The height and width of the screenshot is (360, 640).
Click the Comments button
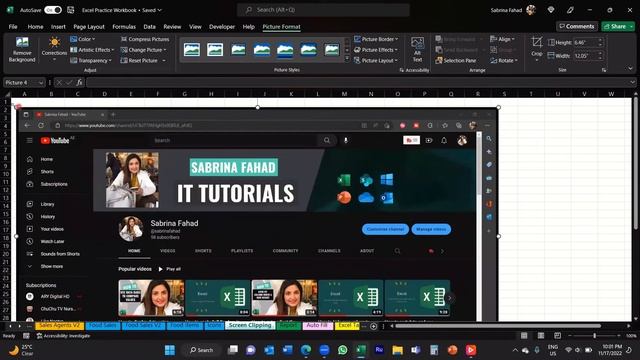pos(577,26)
